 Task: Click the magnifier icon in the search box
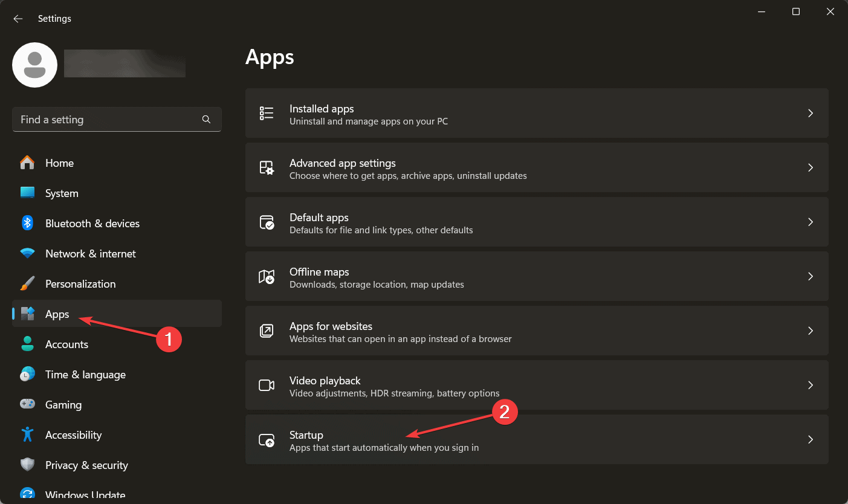pyautogui.click(x=206, y=120)
